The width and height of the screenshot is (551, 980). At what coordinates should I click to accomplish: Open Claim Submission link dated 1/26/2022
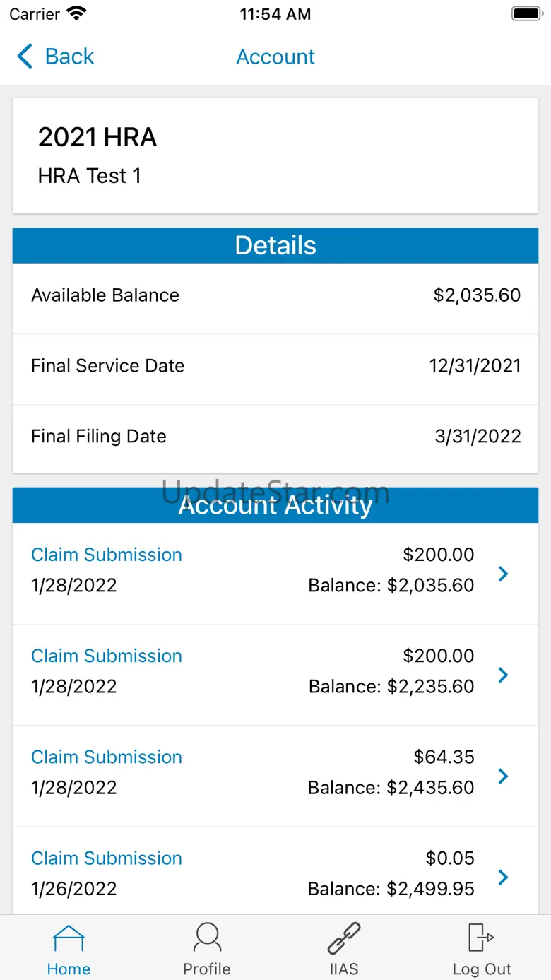(107, 858)
